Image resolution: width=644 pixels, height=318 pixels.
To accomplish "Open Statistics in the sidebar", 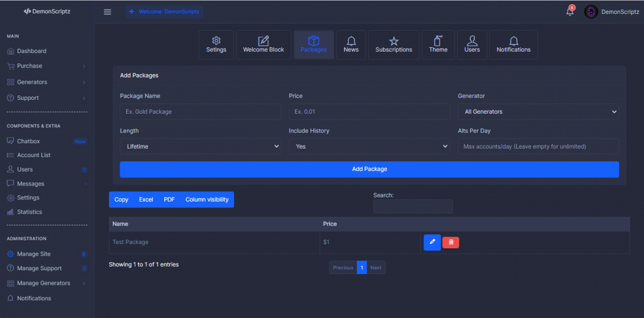I will (30, 212).
